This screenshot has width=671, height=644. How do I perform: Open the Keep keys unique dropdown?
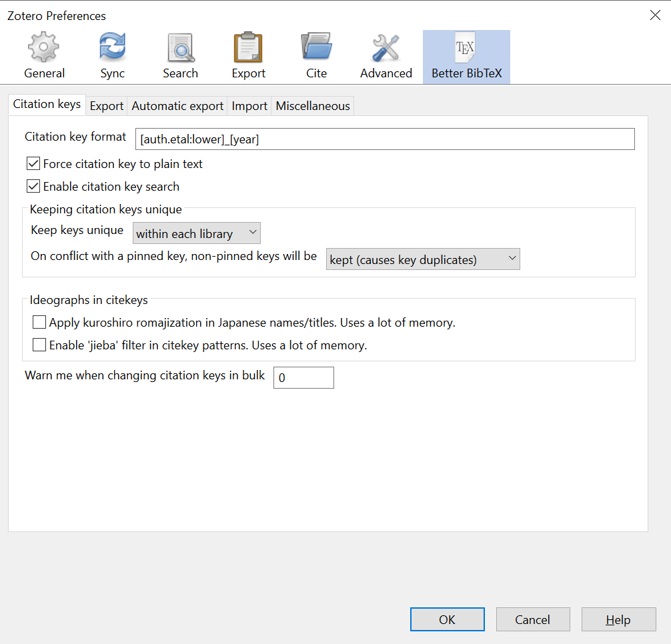pyautogui.click(x=196, y=233)
